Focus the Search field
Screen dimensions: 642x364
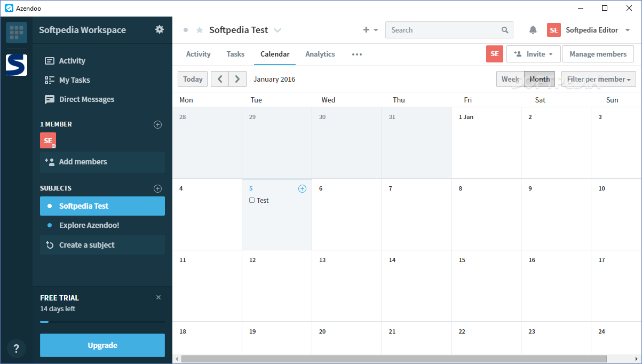click(449, 30)
